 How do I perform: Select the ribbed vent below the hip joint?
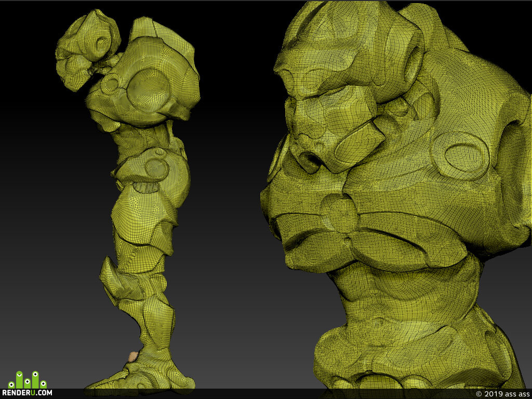click(146, 187)
